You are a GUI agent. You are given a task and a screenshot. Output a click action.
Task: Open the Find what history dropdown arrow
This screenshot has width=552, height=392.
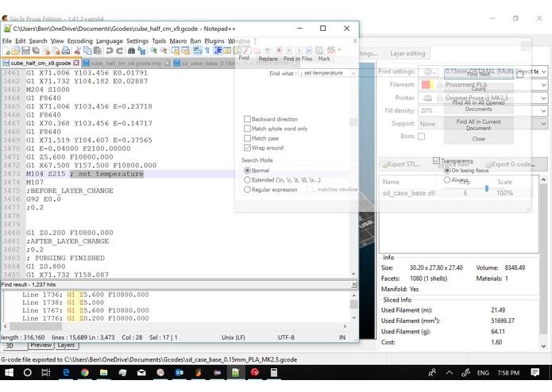(x=353, y=73)
